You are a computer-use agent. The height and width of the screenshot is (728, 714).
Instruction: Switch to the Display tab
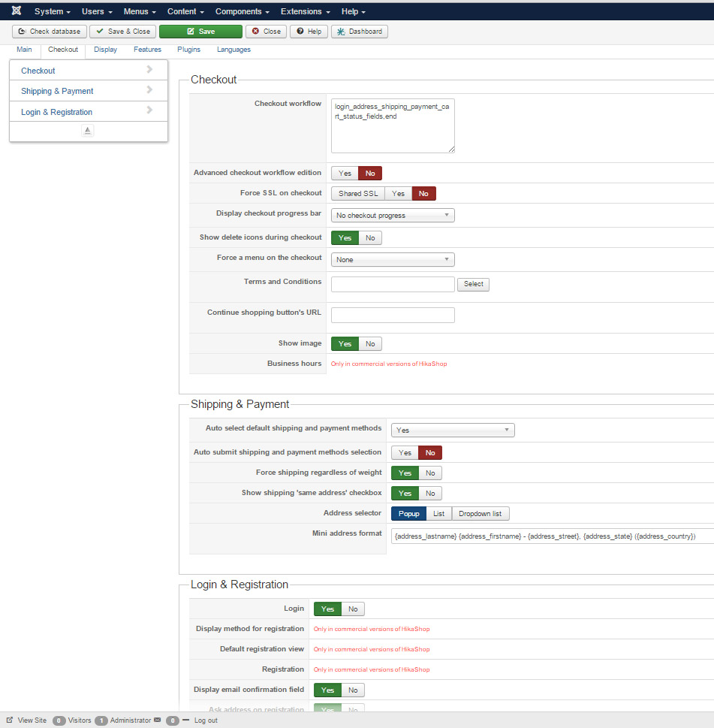(105, 50)
